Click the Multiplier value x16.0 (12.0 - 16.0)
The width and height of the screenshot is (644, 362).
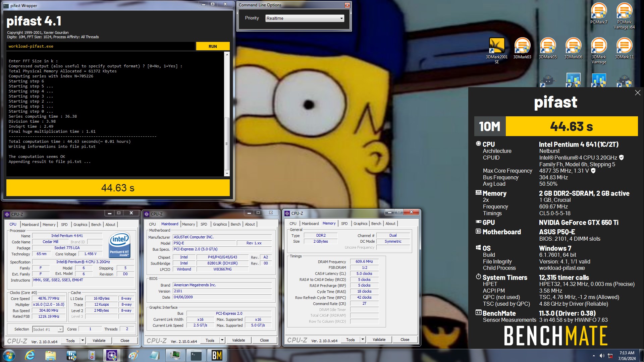49,304
